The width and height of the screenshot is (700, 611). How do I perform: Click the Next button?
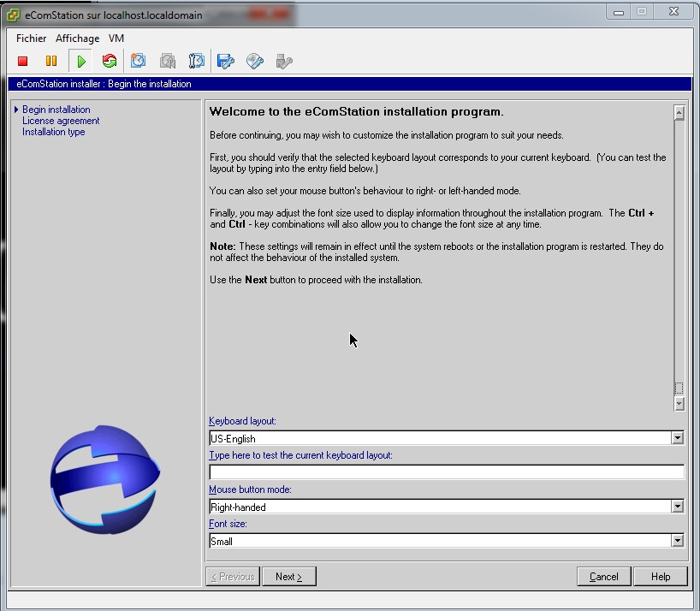[x=288, y=577]
